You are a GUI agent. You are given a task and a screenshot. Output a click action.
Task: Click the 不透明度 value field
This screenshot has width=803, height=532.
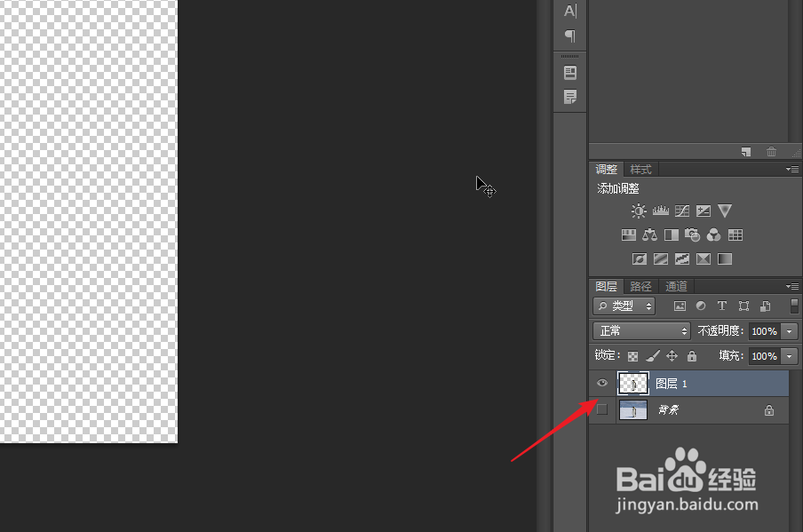765,331
